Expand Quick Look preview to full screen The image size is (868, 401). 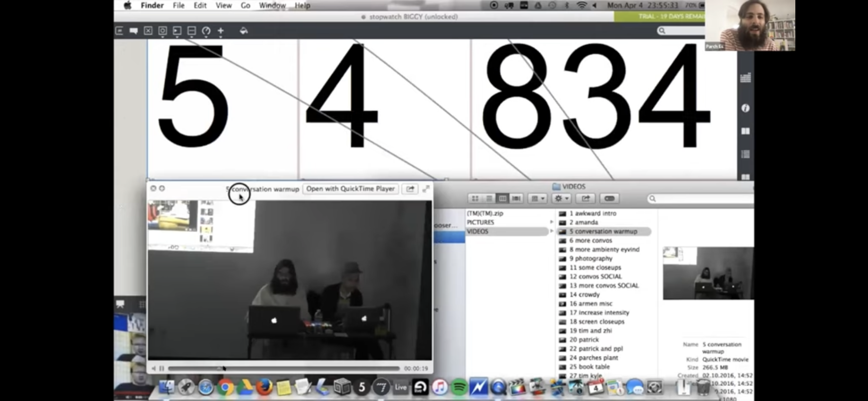click(x=426, y=189)
